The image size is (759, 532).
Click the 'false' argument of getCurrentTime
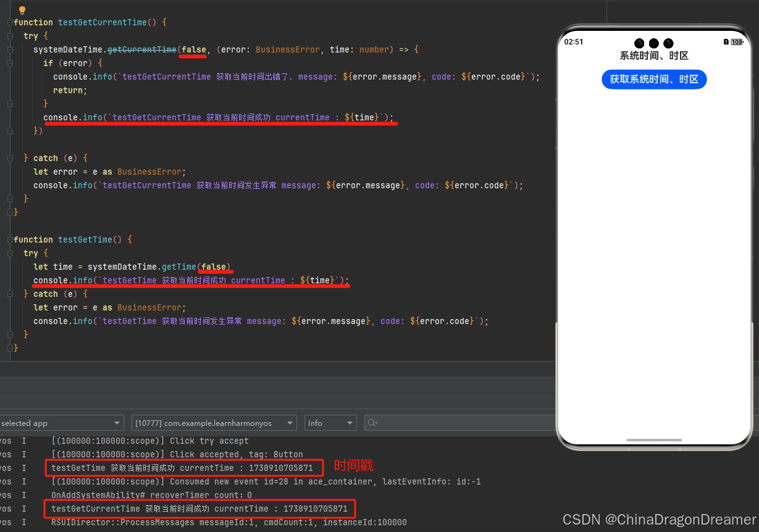tap(194, 49)
